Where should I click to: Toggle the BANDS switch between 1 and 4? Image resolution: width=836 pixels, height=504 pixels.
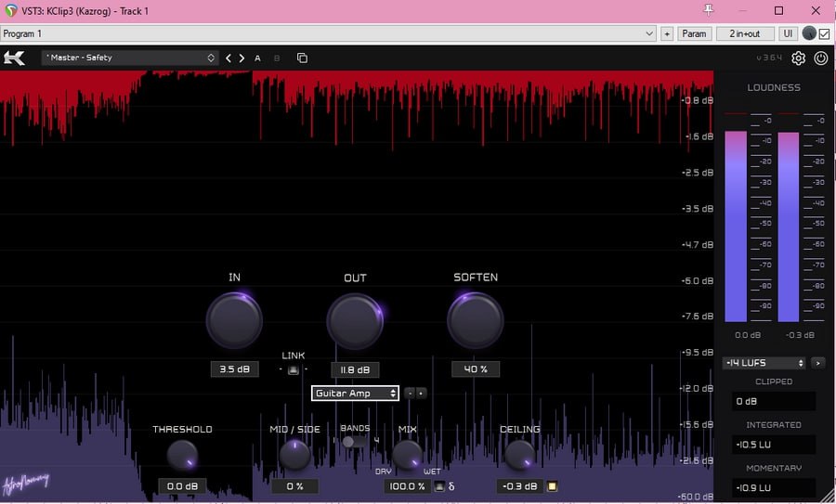(x=354, y=442)
